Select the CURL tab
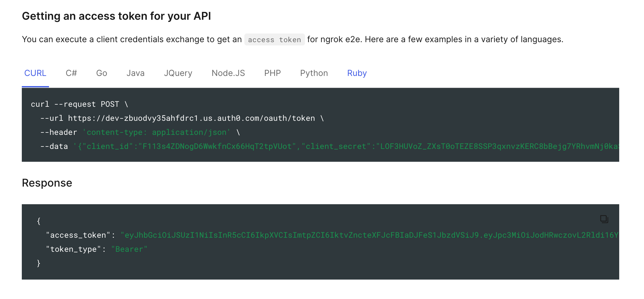644x299 pixels. 35,73
